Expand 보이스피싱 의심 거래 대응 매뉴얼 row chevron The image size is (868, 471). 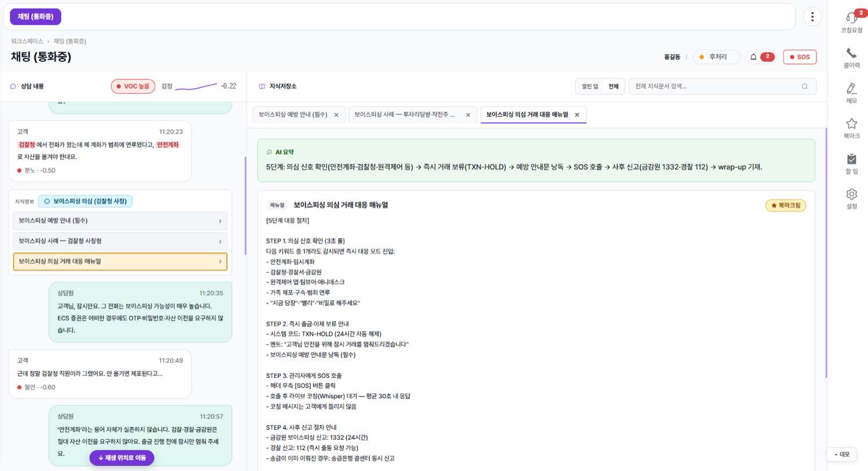coord(220,262)
